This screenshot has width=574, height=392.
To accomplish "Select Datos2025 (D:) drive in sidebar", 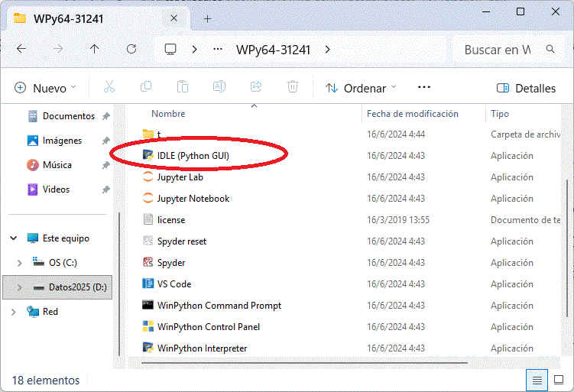I will pyautogui.click(x=57, y=287).
